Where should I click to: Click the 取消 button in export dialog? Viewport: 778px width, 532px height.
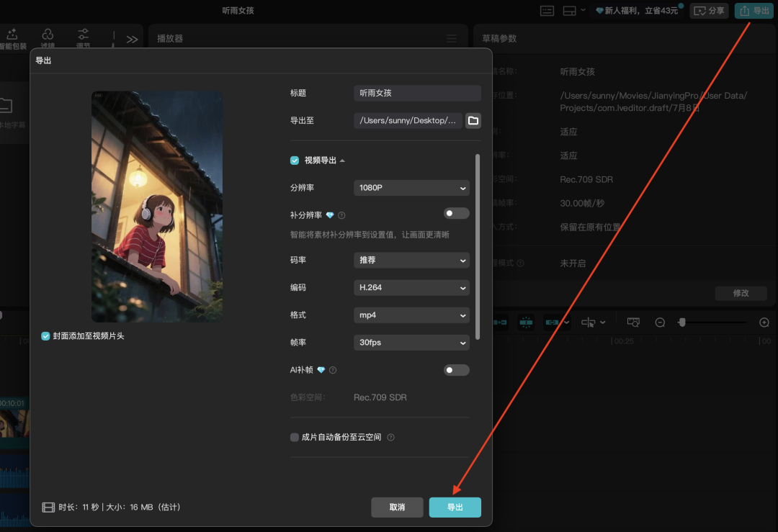397,508
